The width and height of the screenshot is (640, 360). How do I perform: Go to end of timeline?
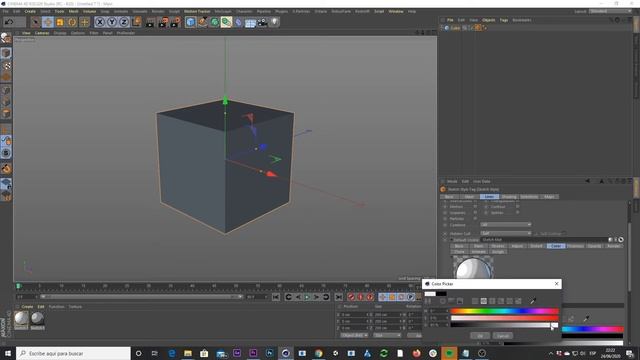pos(339,297)
